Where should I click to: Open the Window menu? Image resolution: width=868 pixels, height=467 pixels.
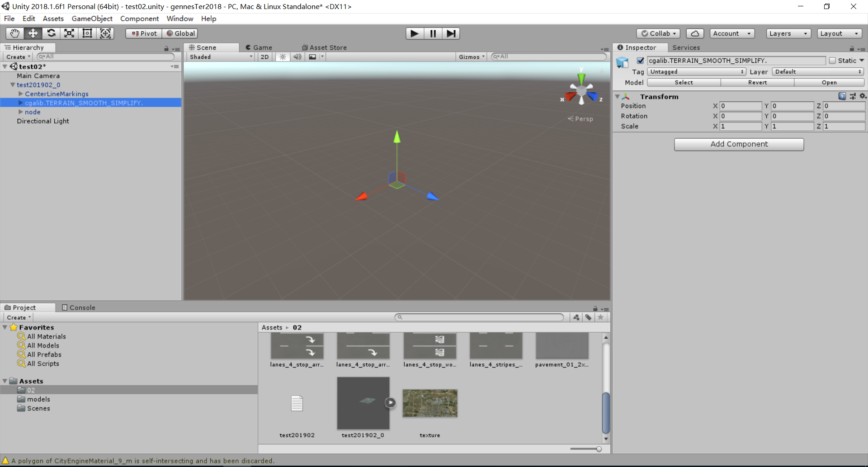pyautogui.click(x=180, y=19)
